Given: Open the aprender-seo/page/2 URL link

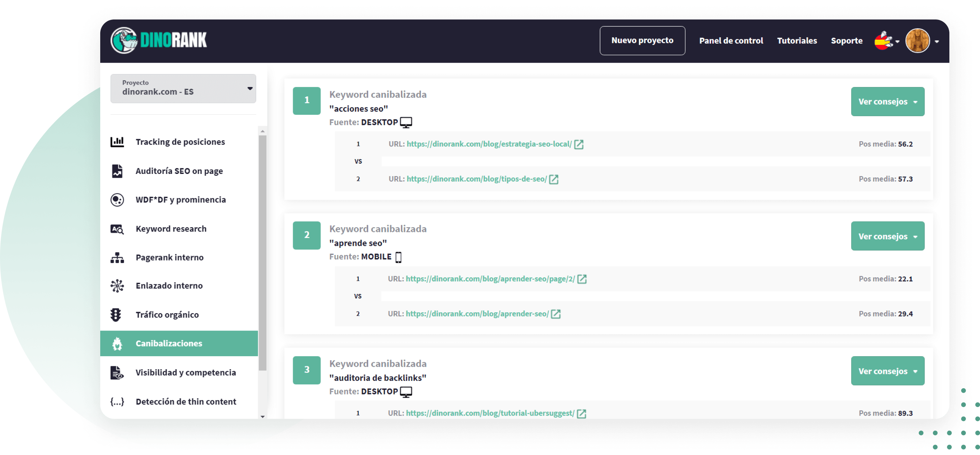Looking at the screenshot, I should coord(490,279).
